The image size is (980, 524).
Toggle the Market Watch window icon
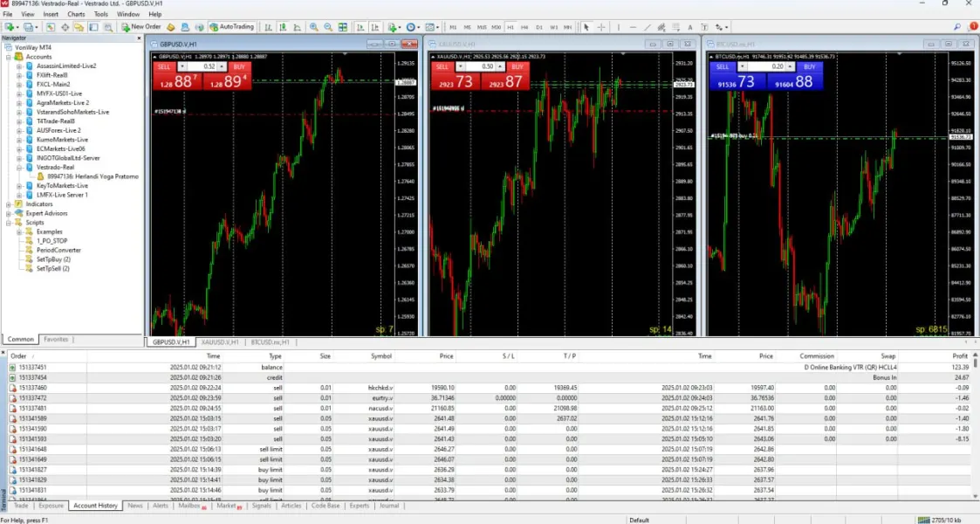[x=50, y=27]
